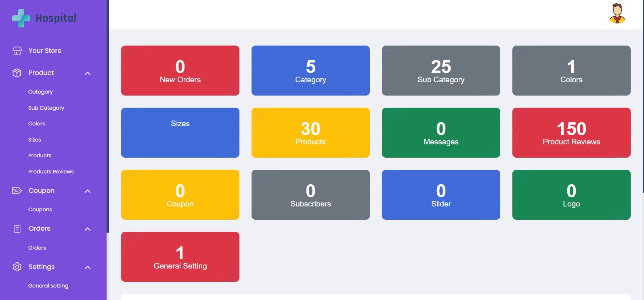Open the red New Orders card
644x300 pixels.
[x=180, y=71]
